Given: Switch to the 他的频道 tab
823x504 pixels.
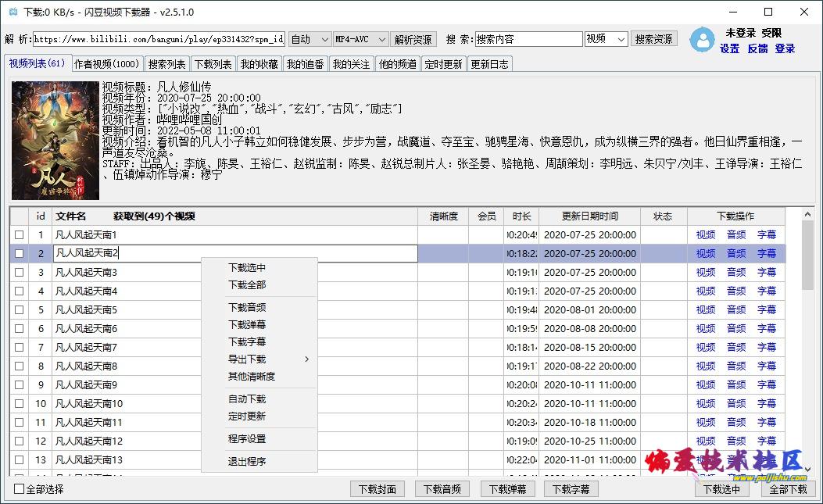Looking at the screenshot, I should tap(398, 64).
